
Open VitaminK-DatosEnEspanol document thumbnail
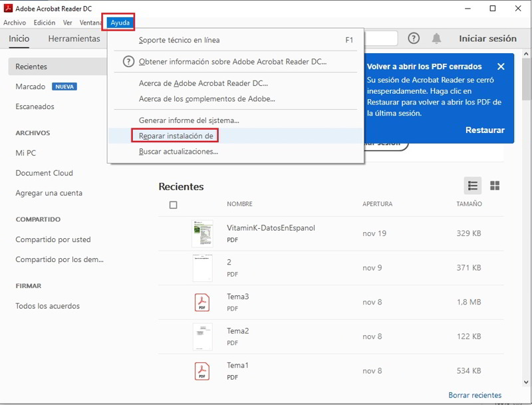click(202, 233)
